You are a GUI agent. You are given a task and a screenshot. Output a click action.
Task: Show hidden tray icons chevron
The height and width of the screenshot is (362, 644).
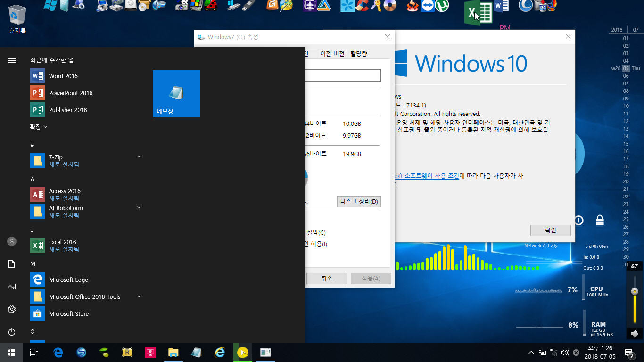point(531,353)
